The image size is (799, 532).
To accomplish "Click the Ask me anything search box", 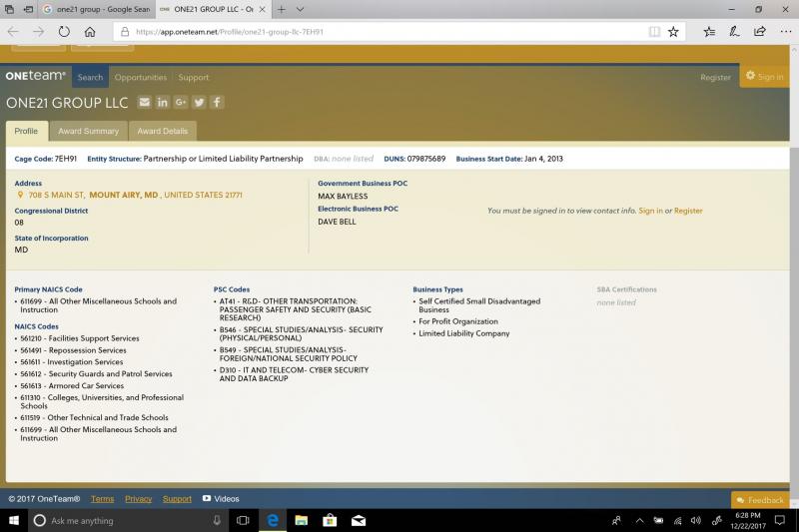I will pyautogui.click(x=128, y=520).
